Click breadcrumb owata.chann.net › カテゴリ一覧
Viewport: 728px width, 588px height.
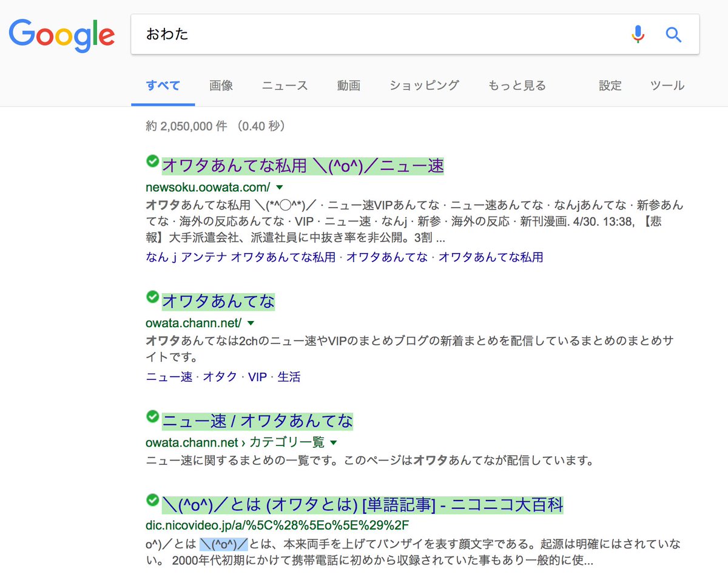click(x=235, y=442)
